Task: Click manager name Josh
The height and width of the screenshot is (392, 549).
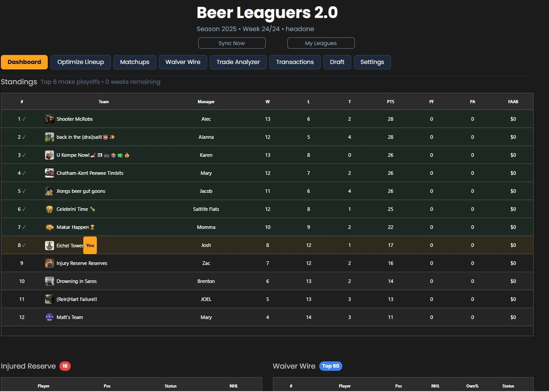Action: click(206, 245)
